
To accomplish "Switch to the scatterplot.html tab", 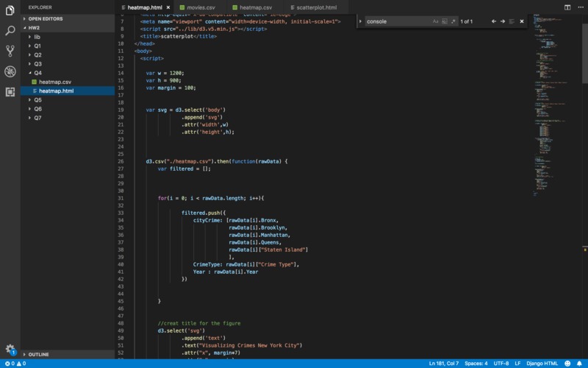I will [316, 7].
